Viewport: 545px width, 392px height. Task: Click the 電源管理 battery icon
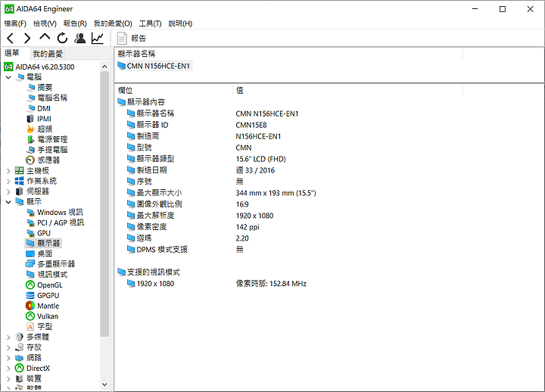coord(30,140)
